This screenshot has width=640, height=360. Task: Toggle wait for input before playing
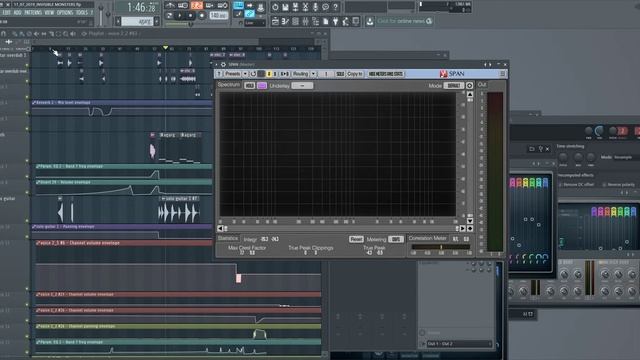183,6
